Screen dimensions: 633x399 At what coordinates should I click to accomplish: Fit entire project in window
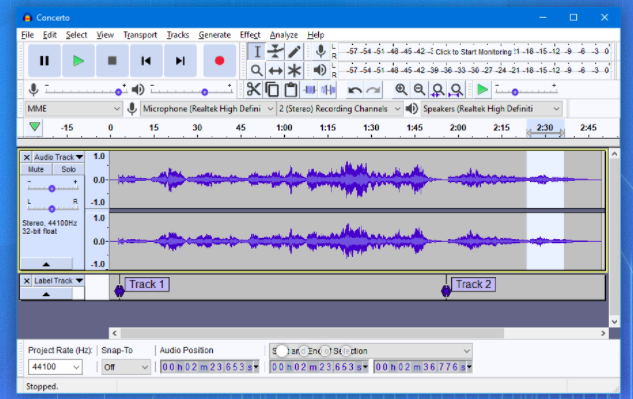click(x=457, y=90)
